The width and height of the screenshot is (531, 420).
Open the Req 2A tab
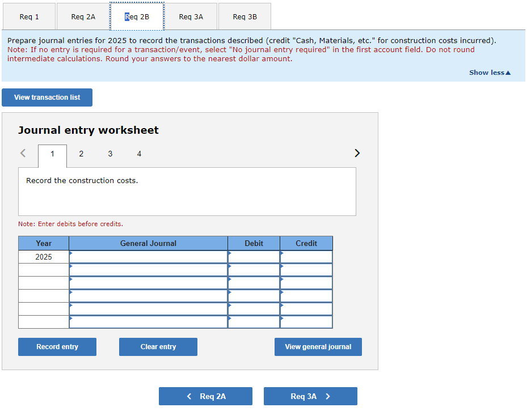[83, 16]
